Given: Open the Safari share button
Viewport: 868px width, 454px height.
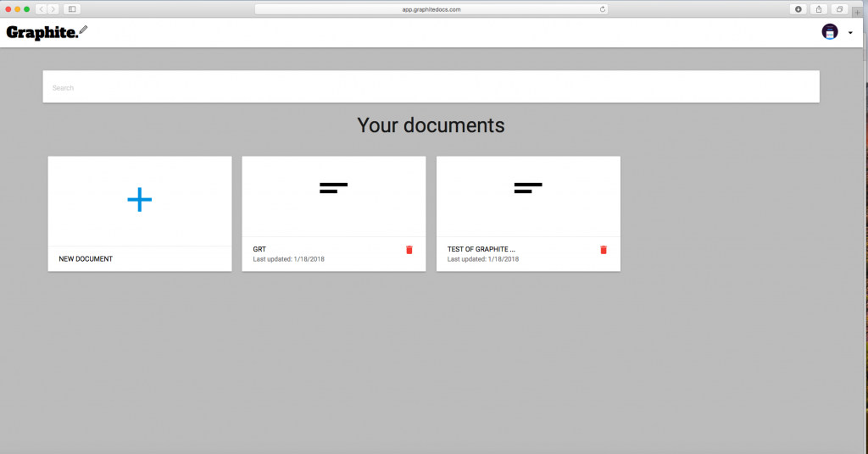Looking at the screenshot, I should tap(819, 9).
